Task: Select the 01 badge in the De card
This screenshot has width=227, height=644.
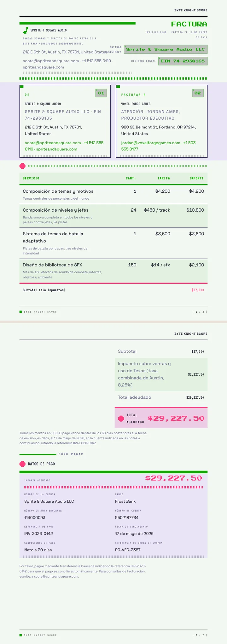Action: click(x=101, y=93)
